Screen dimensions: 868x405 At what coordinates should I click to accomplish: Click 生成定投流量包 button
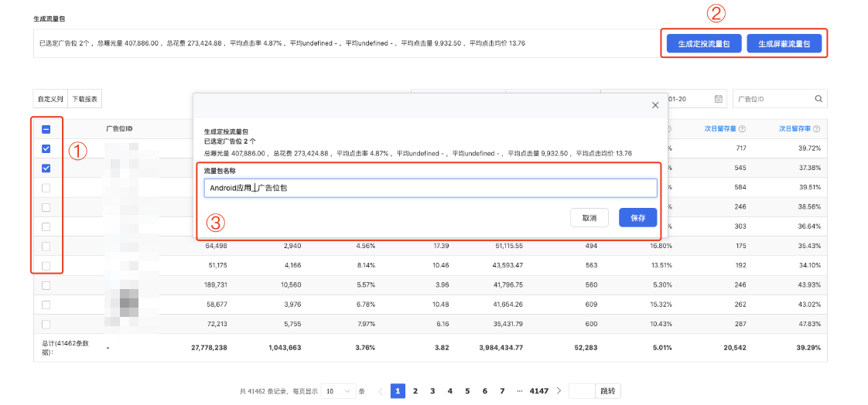(703, 44)
